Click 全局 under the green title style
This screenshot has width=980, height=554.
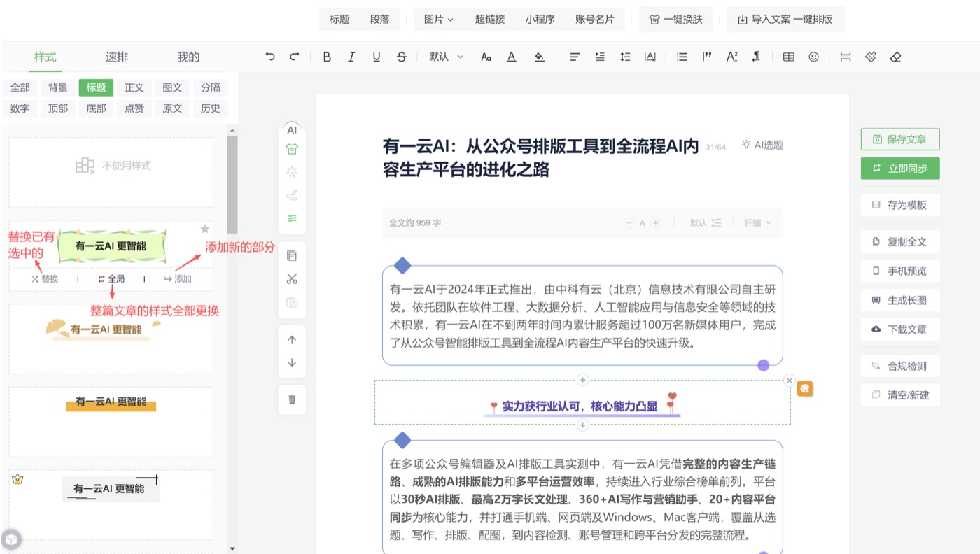point(111,279)
